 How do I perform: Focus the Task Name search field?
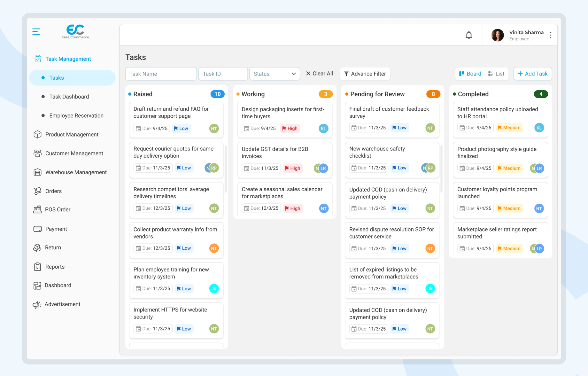tap(161, 74)
